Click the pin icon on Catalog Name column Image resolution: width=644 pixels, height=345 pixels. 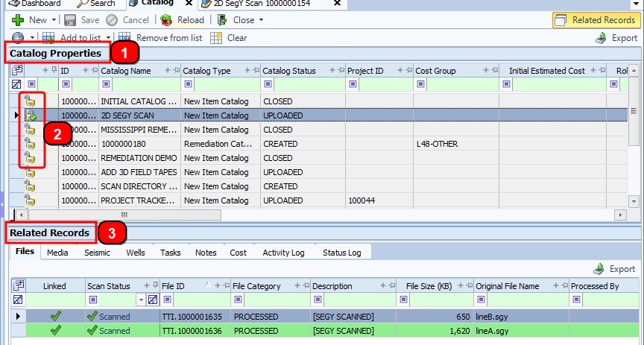click(176, 70)
